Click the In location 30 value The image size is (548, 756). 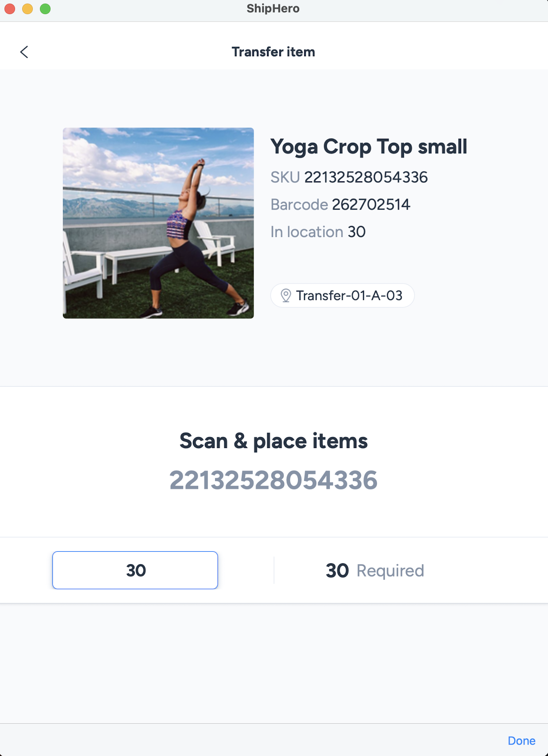(x=356, y=232)
